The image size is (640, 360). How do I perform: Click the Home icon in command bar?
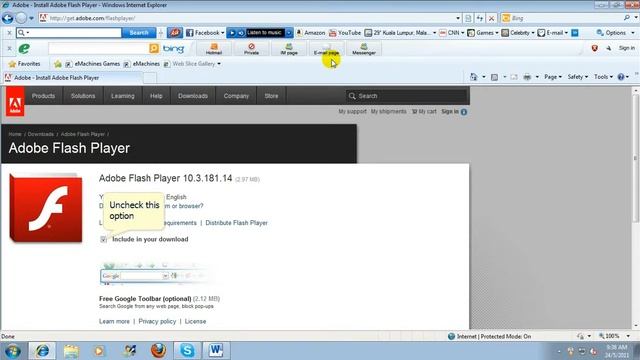[473, 77]
